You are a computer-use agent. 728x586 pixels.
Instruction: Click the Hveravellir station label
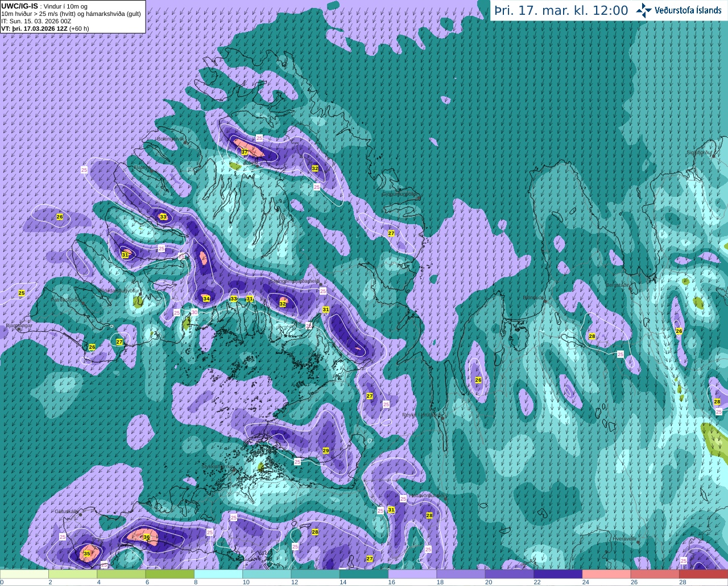click(x=624, y=538)
